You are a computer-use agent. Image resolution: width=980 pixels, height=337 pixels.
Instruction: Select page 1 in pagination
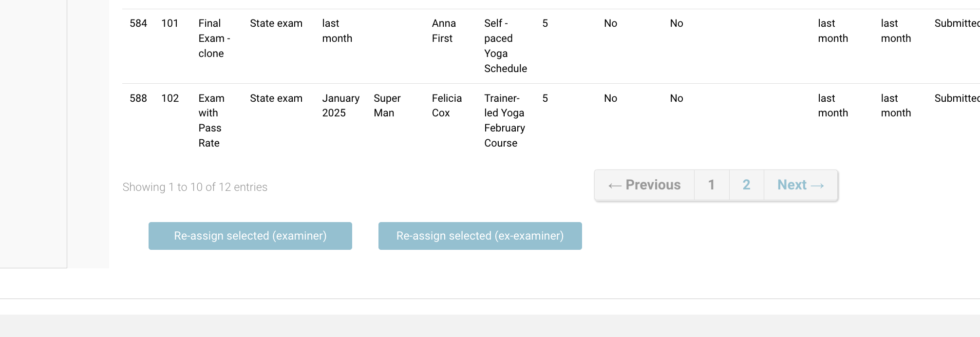(711, 185)
